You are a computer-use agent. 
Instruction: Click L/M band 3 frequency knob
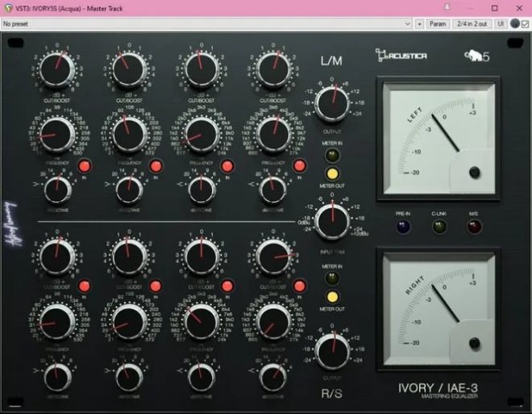202,135
